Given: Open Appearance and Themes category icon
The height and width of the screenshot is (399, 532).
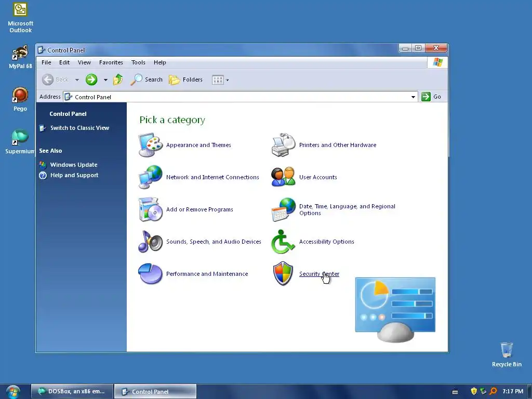Looking at the screenshot, I should pyautogui.click(x=151, y=145).
